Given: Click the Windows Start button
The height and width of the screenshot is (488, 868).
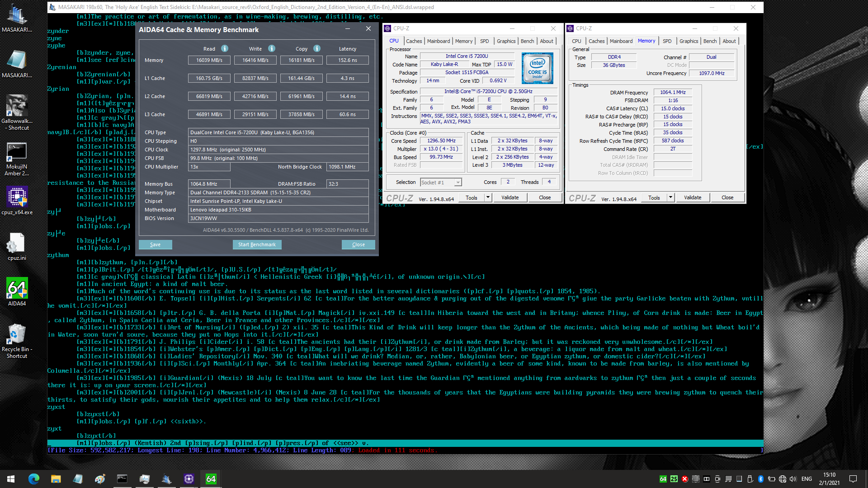Looking at the screenshot, I should (x=11, y=479).
